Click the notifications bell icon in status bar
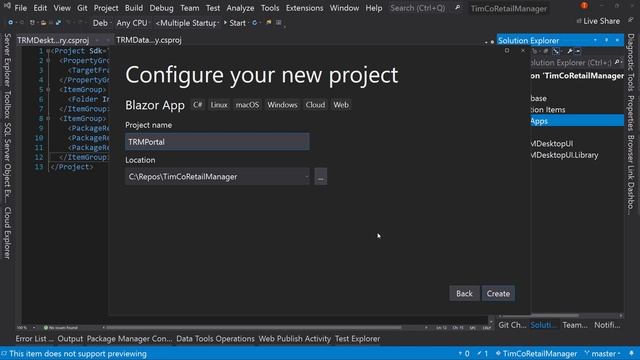The image size is (640, 360). 631,353
